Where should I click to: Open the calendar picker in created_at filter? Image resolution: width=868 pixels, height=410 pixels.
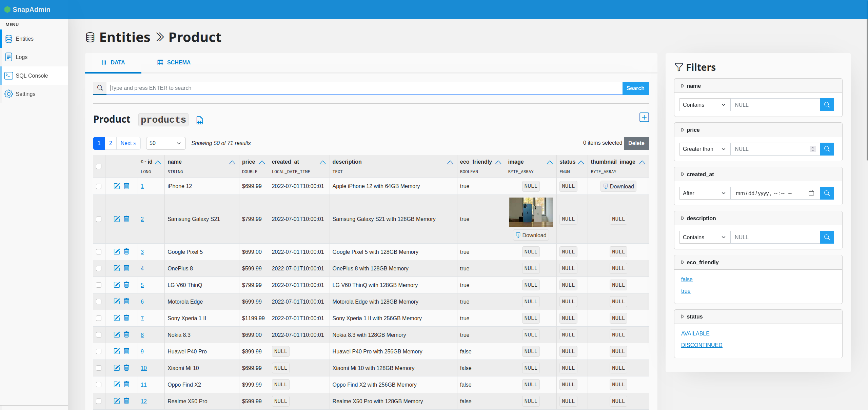click(811, 193)
